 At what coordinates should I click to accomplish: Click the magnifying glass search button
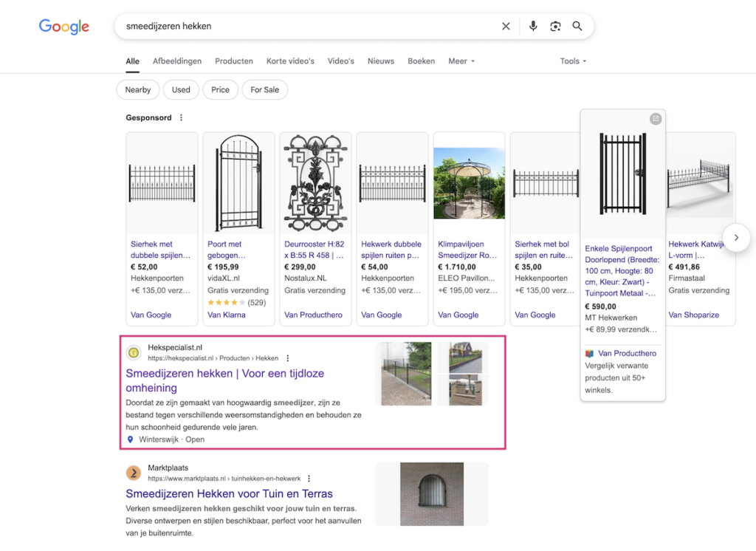577,27
